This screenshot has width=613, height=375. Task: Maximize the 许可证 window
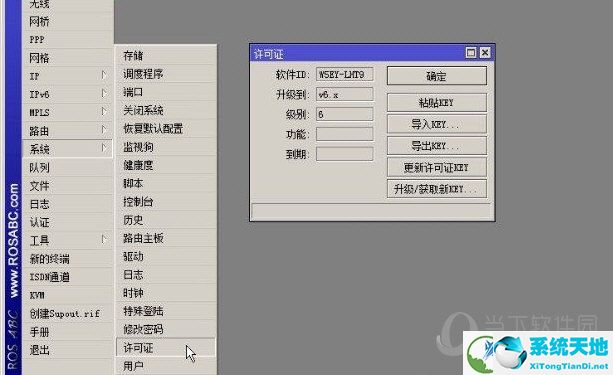pos(471,52)
